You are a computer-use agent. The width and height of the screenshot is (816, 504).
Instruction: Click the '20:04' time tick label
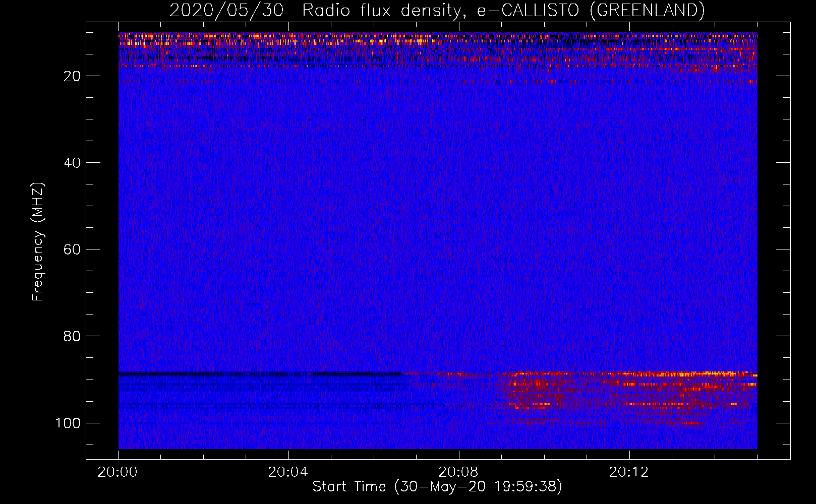point(288,472)
